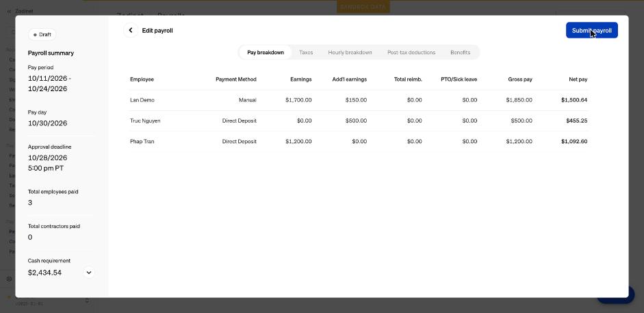This screenshot has width=644, height=313.
Task: Click the $1,700.00 earnings value
Action: point(298,100)
